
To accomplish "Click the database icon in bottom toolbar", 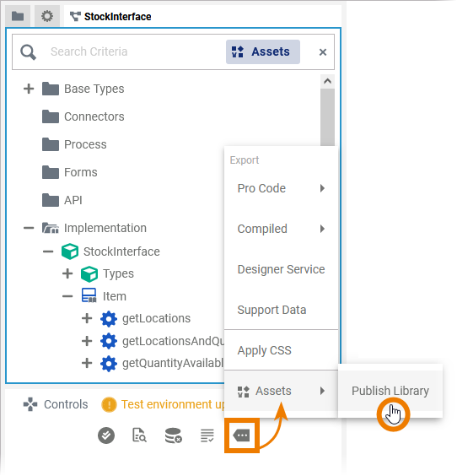I will [174, 437].
